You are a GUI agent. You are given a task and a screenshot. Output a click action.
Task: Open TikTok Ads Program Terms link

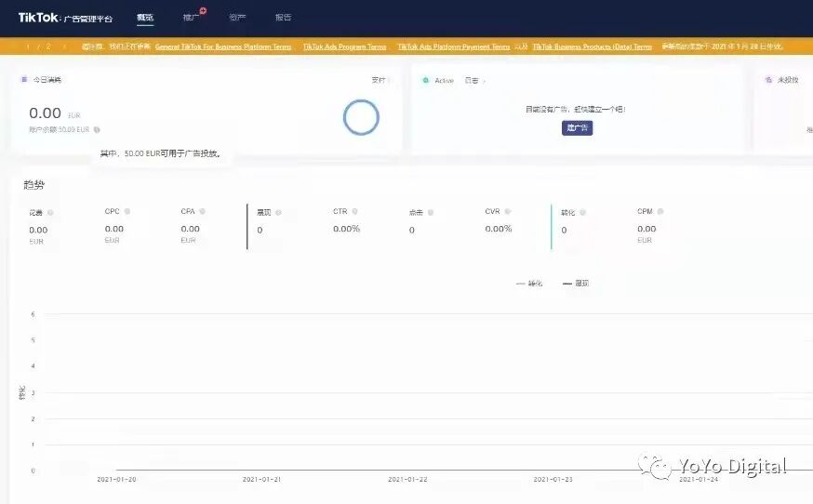345,46
